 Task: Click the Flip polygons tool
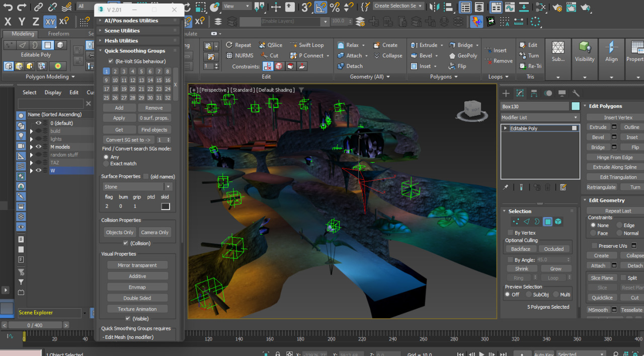[x=457, y=66]
